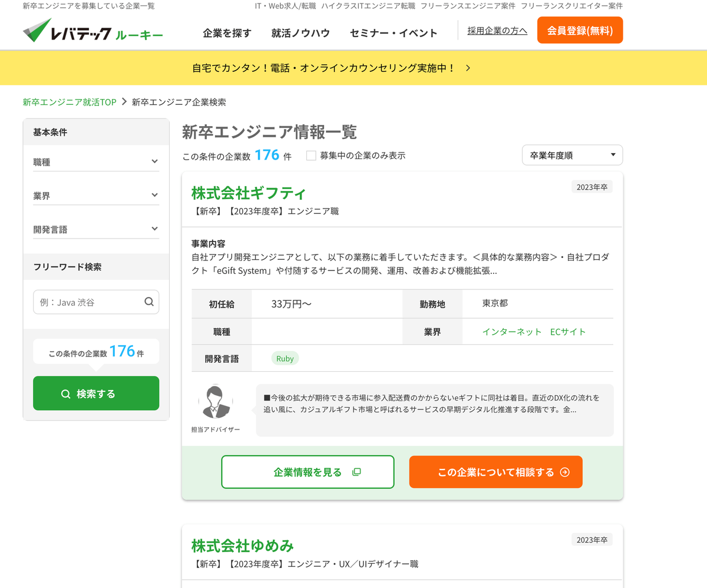Screen dimensions: 707x588
Task: Click 採用企業の方へ link
Action: [x=497, y=31]
